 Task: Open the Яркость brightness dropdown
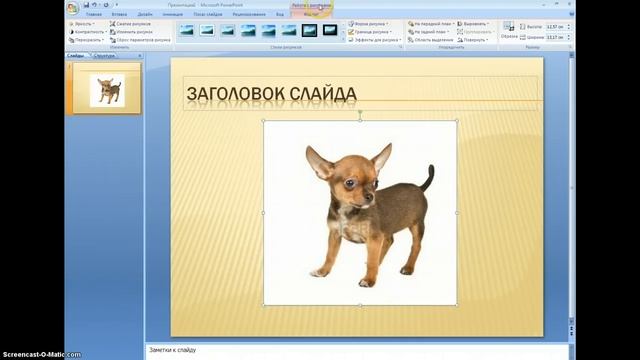tap(82, 24)
